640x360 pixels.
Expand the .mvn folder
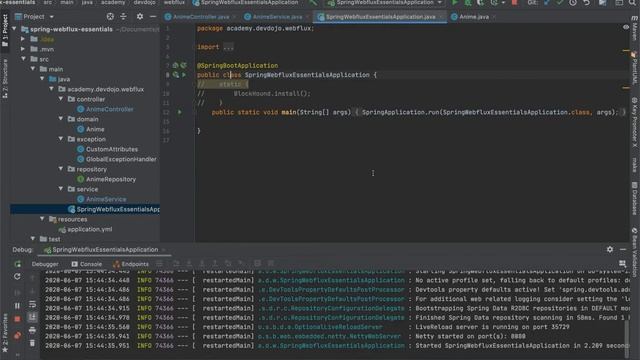pos(23,49)
